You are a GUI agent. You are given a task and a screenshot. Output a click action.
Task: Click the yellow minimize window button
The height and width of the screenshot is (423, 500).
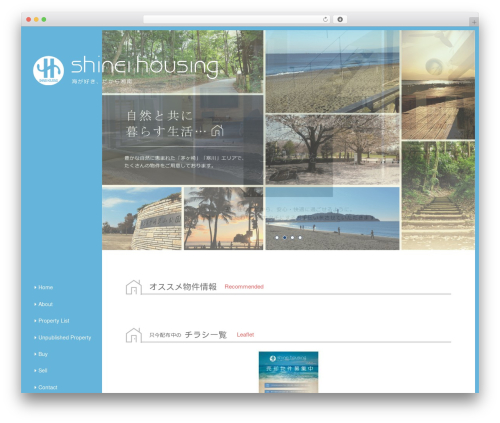[x=36, y=20]
